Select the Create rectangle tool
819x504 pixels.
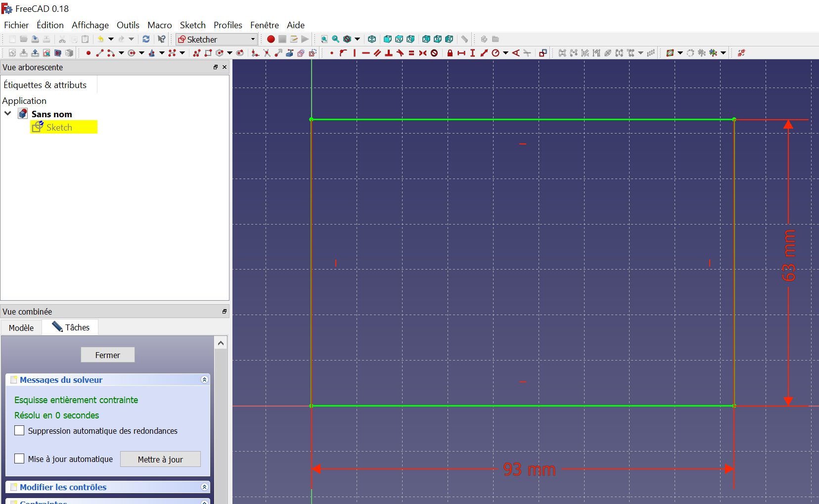pos(208,53)
